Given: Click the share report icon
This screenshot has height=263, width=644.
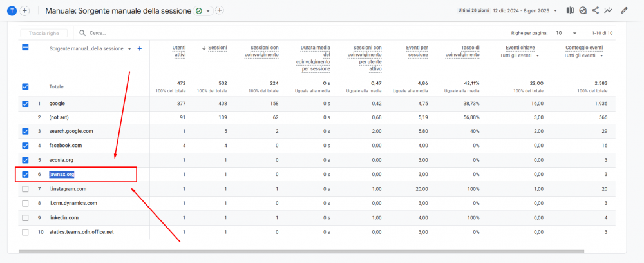Looking at the screenshot, I should pos(596,10).
